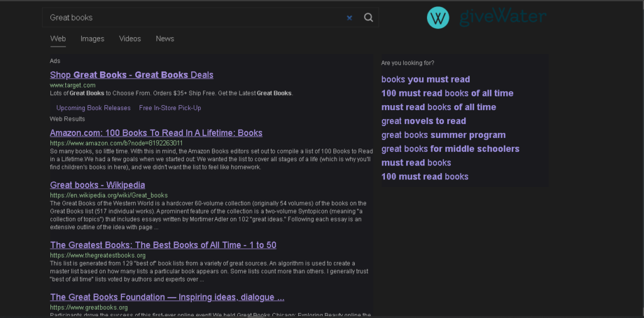This screenshot has width=644, height=318.
Task: Click the www.target.com URL
Action: (x=73, y=85)
